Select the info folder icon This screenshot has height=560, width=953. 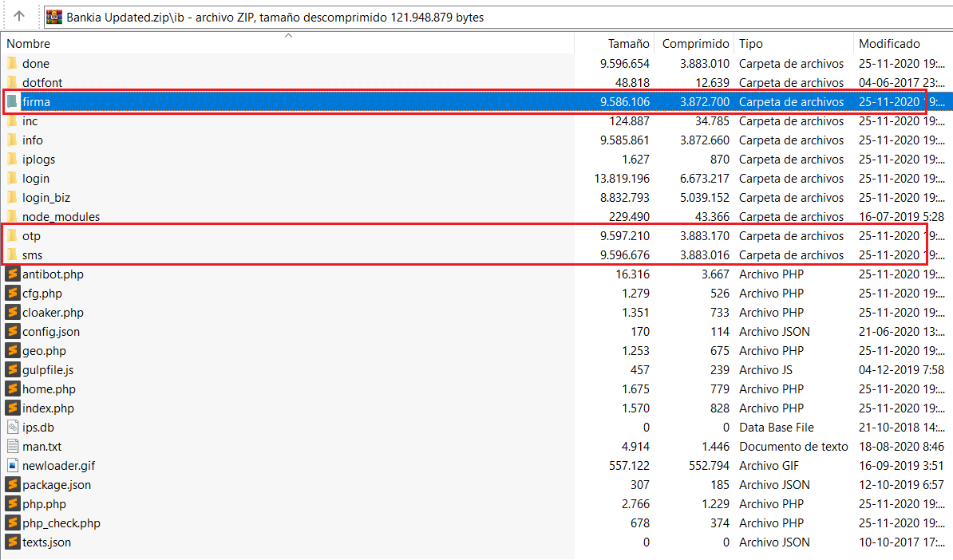(12, 140)
